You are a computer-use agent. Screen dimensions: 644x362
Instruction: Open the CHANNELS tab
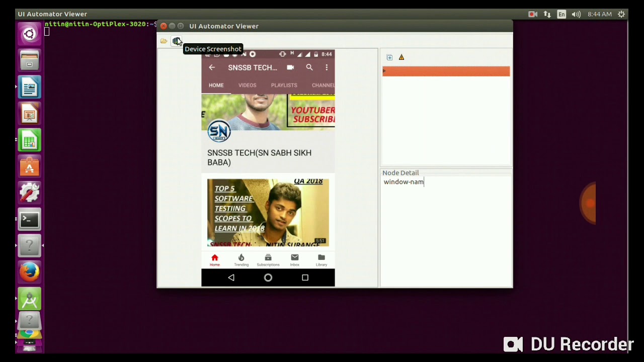[x=323, y=85]
